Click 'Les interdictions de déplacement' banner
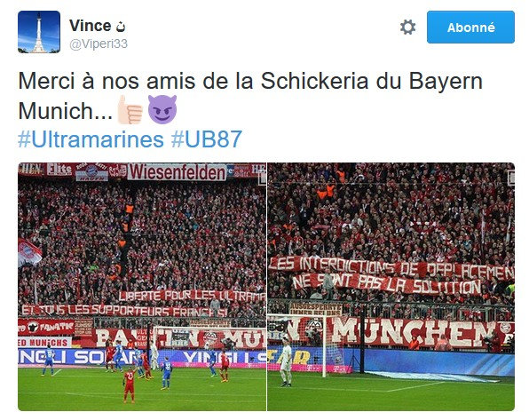The image size is (529, 420). (x=391, y=268)
